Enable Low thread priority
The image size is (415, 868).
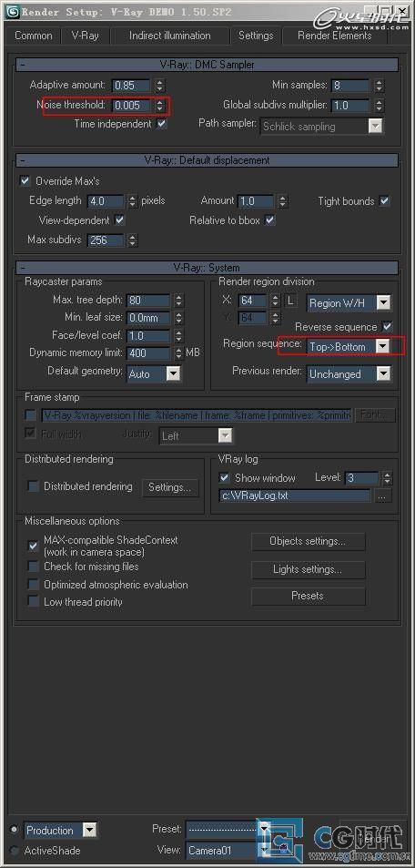click(33, 601)
